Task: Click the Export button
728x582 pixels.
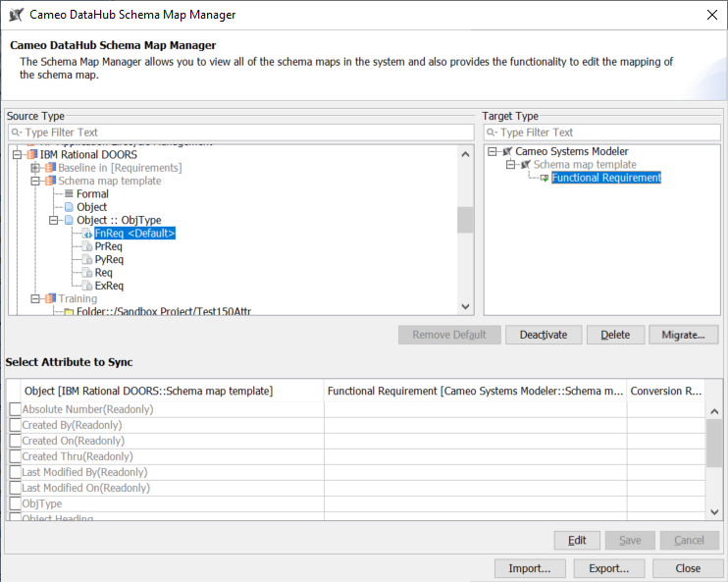Action: 608,568
